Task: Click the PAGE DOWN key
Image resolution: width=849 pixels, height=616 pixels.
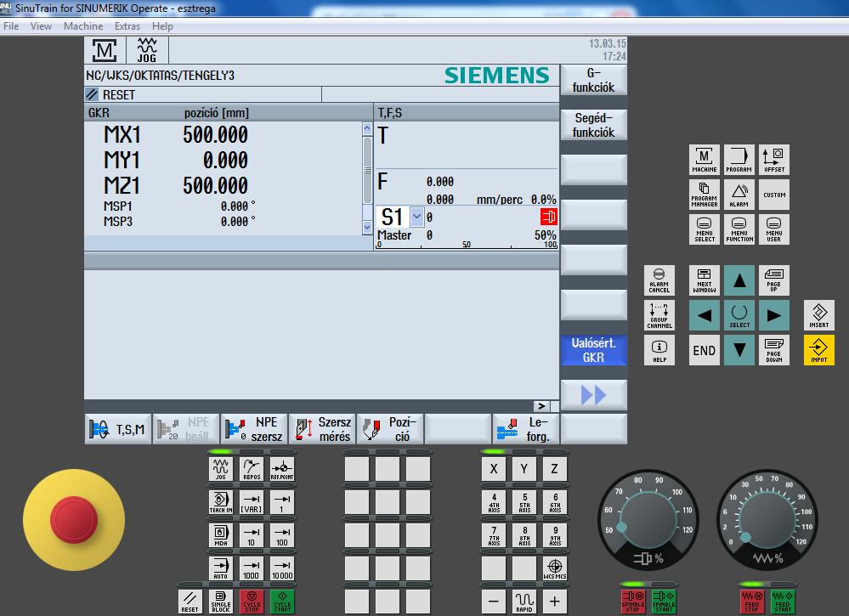Action: [773, 350]
